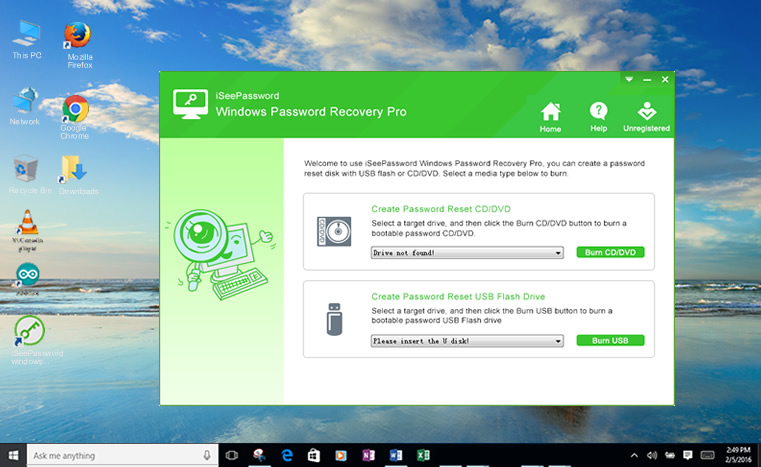
Task: Click the taskbar clock showing 2:49 PM
Action: tap(738, 455)
